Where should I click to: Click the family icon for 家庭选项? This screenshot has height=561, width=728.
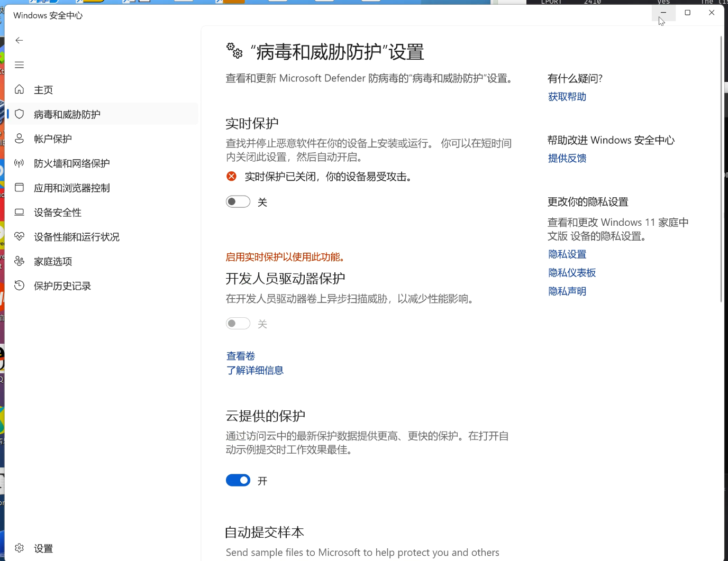20,261
